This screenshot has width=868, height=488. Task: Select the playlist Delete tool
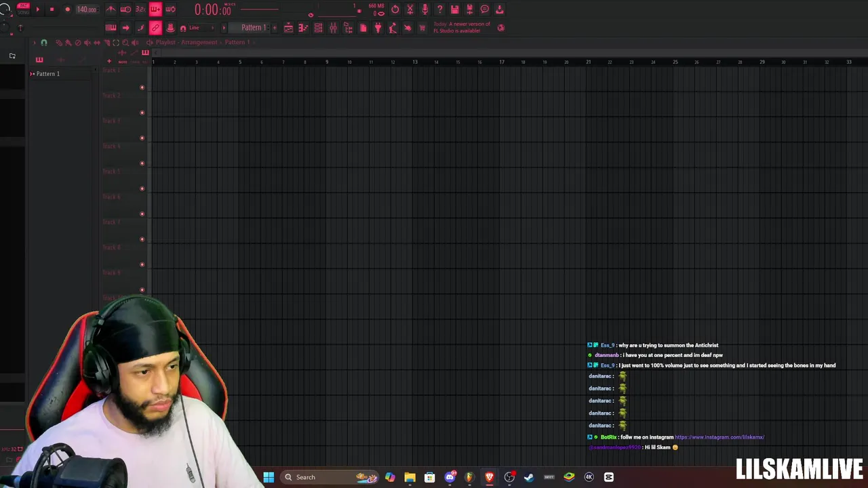[x=78, y=43]
